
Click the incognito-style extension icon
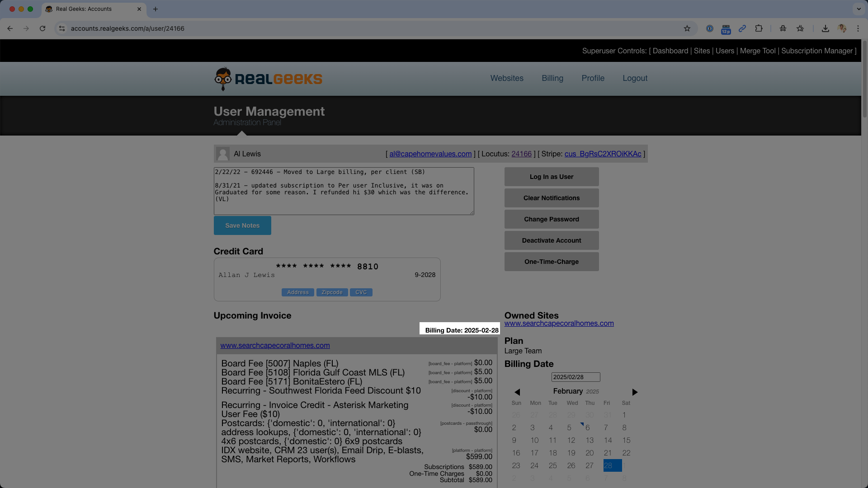coord(783,28)
